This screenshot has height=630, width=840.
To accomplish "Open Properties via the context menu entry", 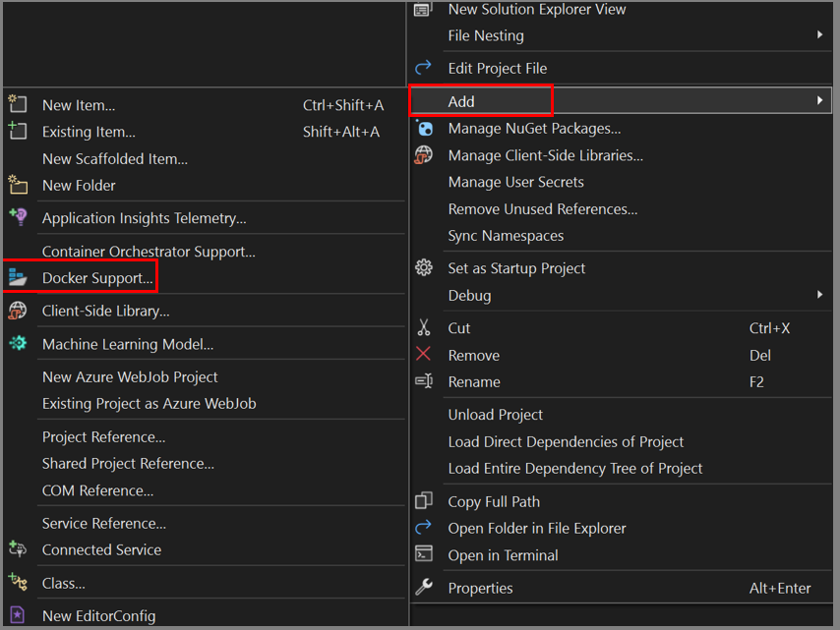I will [x=481, y=588].
